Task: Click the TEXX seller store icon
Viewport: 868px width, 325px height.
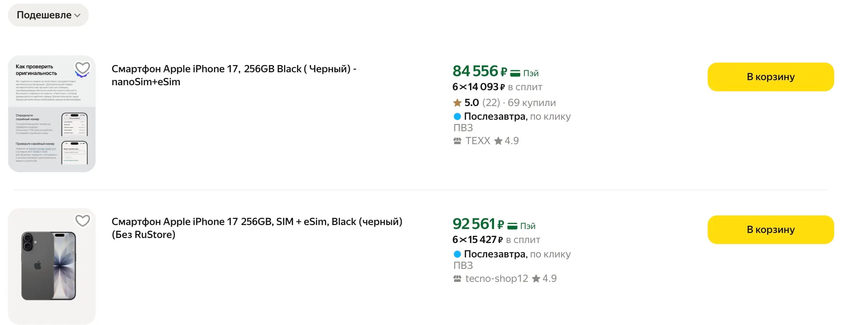Action: coord(457,141)
